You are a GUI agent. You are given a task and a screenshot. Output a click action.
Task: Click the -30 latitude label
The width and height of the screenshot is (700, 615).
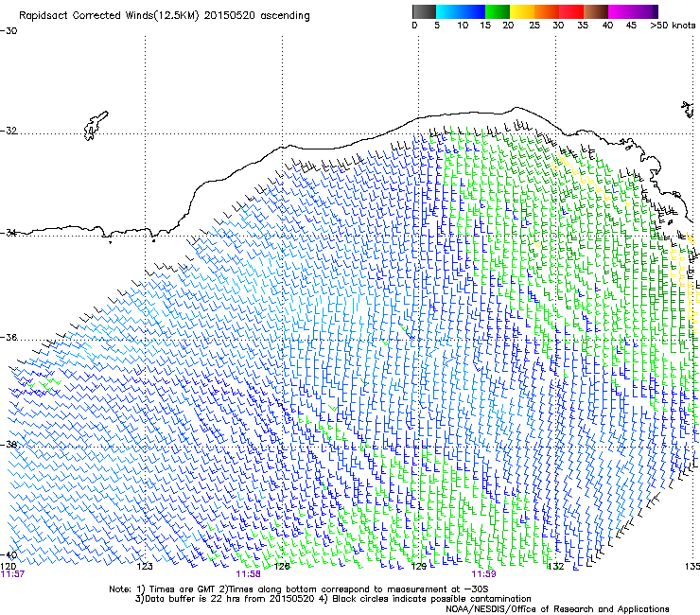[x=9, y=31]
